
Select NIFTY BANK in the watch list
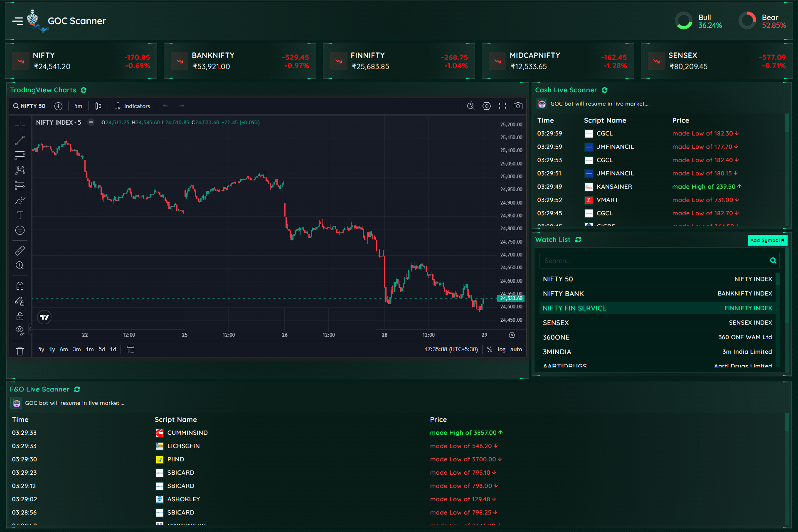(x=657, y=293)
